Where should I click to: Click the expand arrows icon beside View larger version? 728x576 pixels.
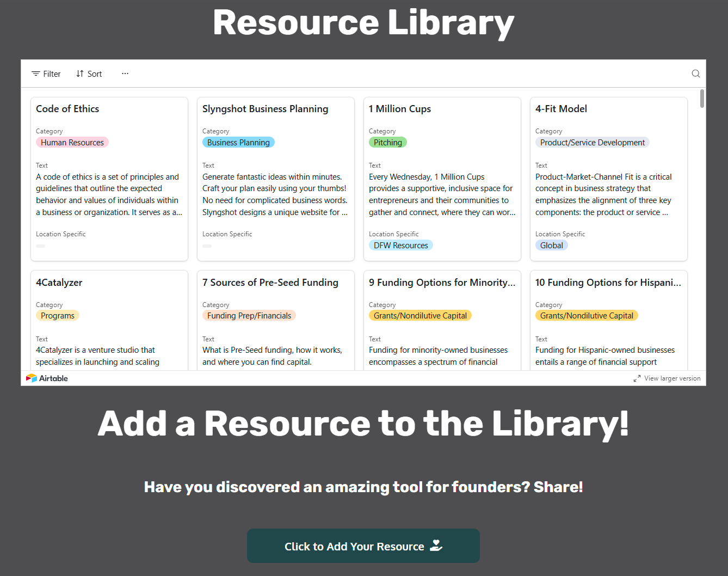pyautogui.click(x=637, y=378)
